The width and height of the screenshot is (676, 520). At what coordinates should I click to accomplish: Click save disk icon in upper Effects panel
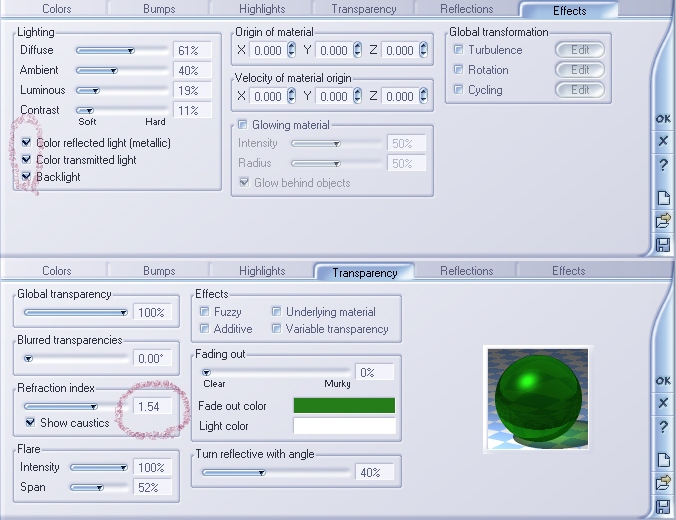(663, 244)
